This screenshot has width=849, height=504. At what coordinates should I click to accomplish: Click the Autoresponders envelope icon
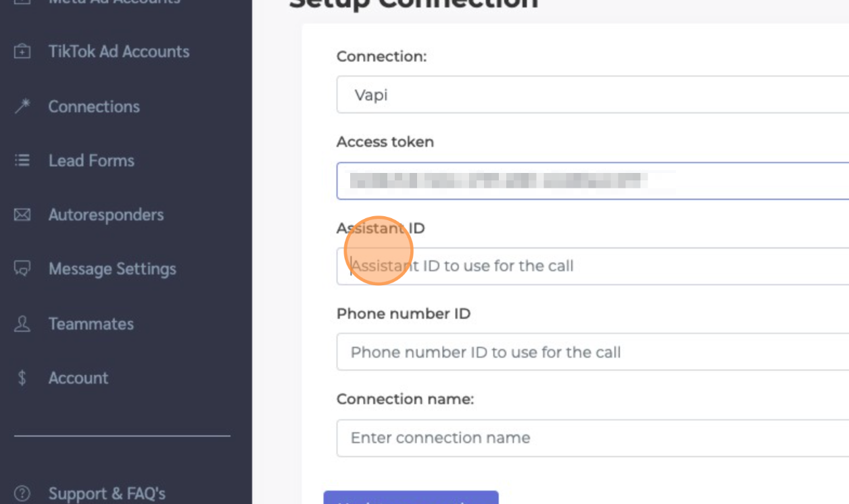tap(22, 215)
